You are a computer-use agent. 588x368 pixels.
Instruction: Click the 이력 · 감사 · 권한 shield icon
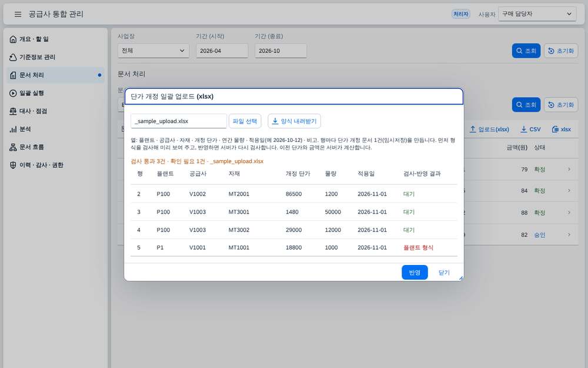click(13, 165)
